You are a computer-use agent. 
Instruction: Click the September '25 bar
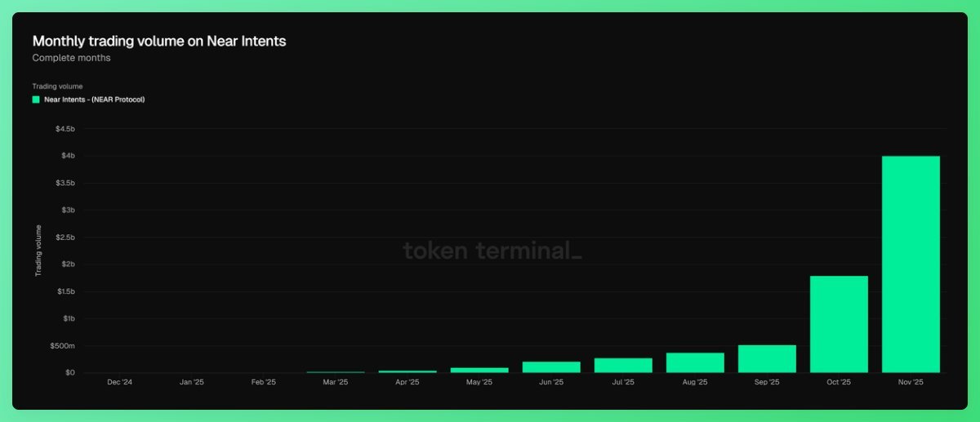[x=767, y=359]
